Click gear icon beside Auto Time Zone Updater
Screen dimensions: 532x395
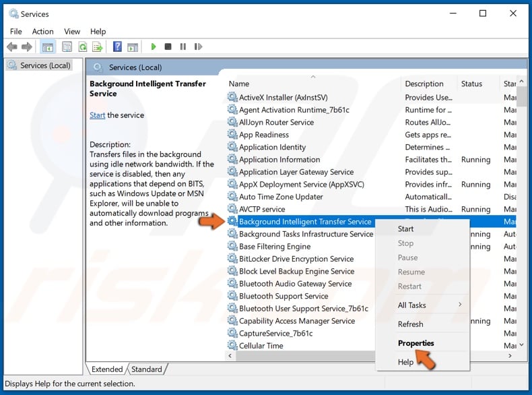click(232, 196)
